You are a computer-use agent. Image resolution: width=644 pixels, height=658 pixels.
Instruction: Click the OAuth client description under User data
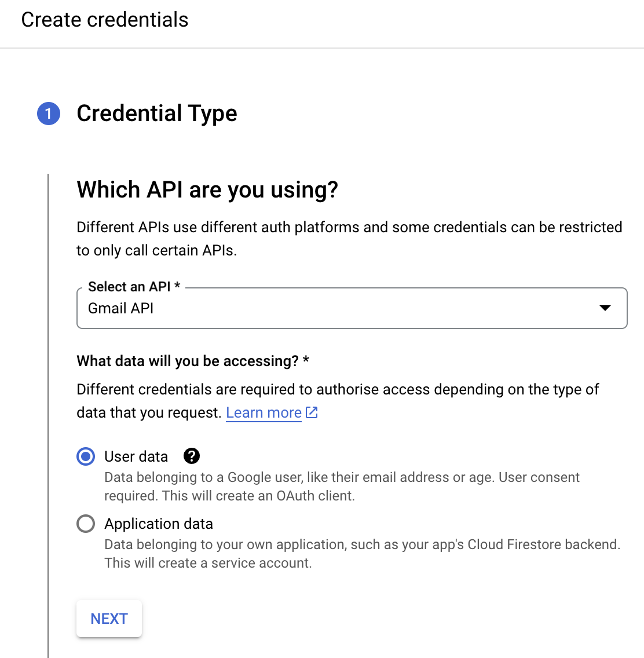342,487
